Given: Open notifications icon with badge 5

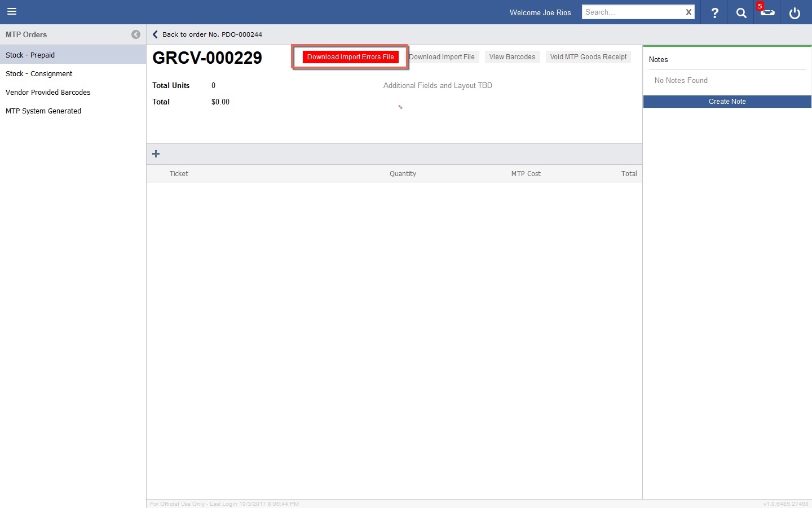Looking at the screenshot, I should (767, 12).
